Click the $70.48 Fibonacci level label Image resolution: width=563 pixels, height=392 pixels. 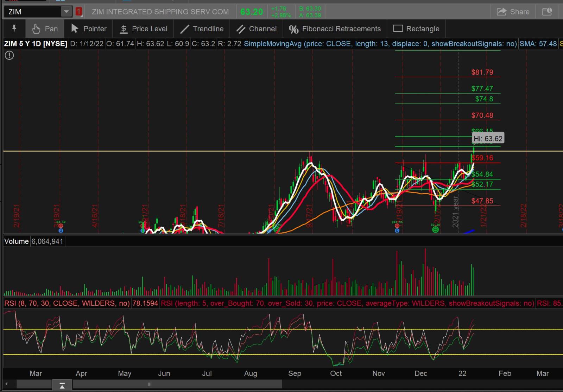coord(482,115)
